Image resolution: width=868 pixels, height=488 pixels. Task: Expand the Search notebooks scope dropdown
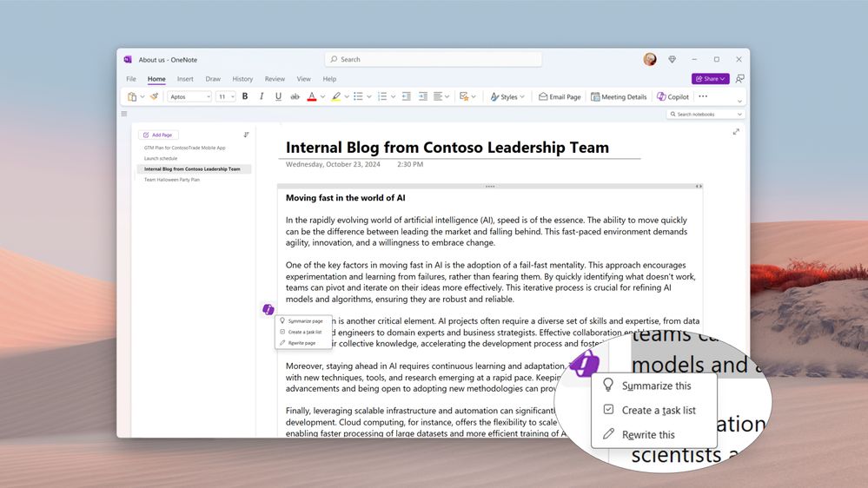point(739,114)
